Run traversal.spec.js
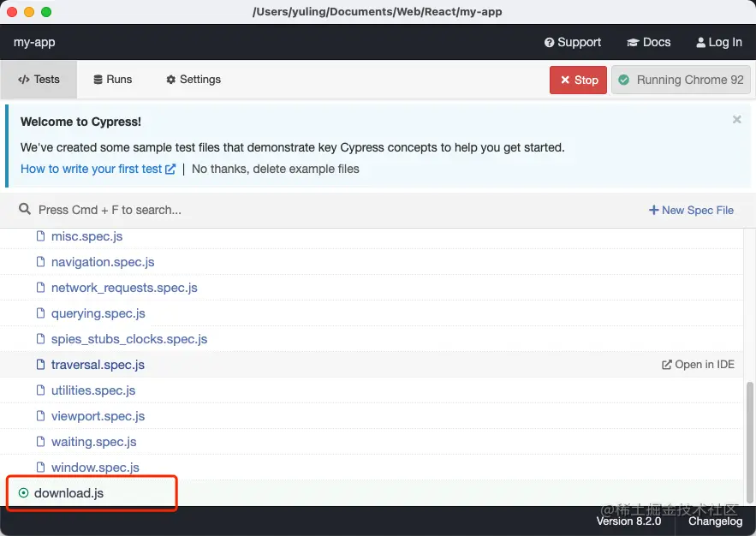Image resolution: width=756 pixels, height=536 pixels. [98, 365]
